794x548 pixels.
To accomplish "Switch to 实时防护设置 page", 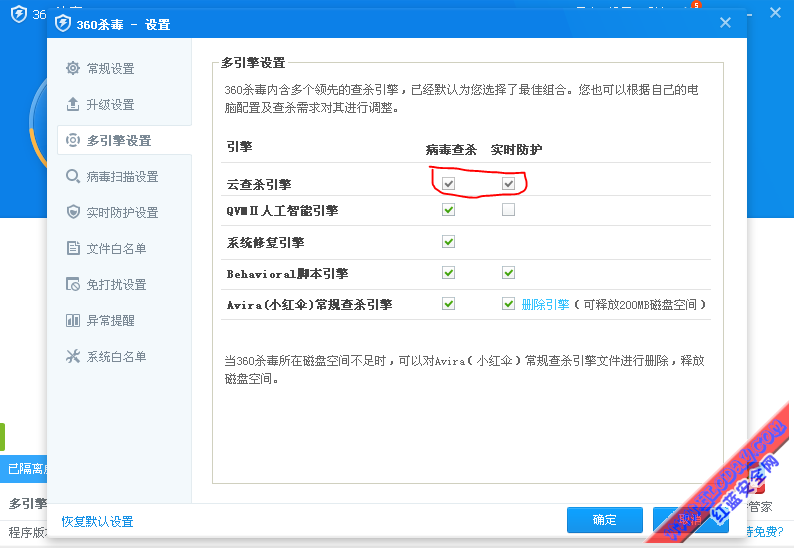I will [124, 212].
